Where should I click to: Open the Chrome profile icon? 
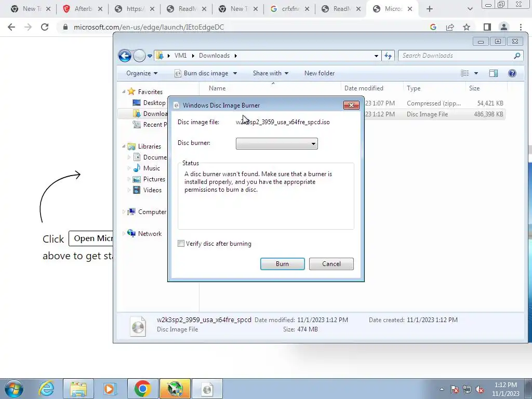504,27
